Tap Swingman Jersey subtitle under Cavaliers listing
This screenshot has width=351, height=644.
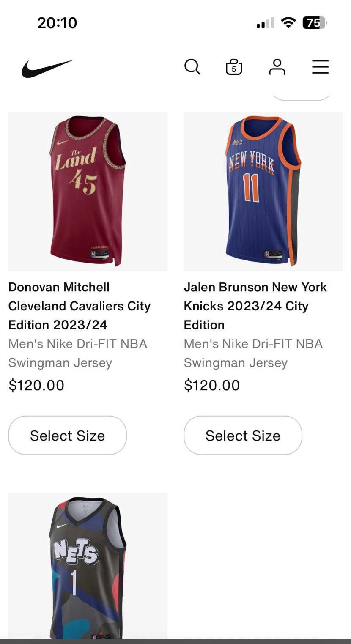tap(60, 363)
